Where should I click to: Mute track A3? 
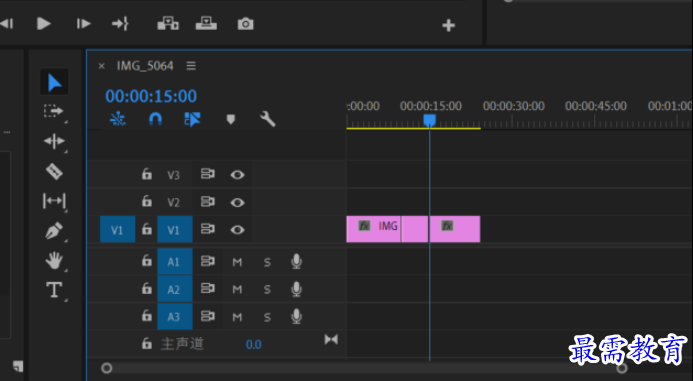pos(237,317)
